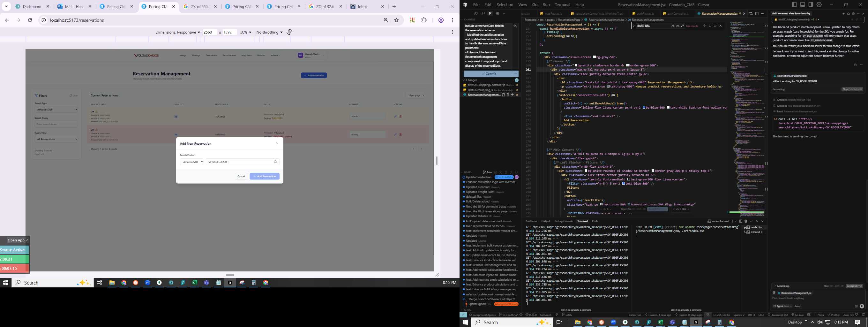Toggle Use Regular Expression in find widget
The height and width of the screenshot is (327, 868).
pos(682,26)
